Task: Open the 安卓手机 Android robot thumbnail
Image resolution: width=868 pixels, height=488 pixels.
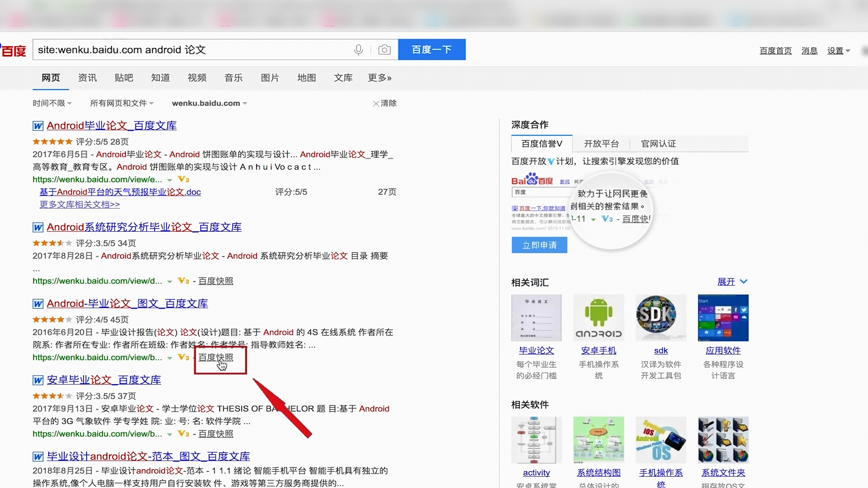Action: click(x=599, y=318)
